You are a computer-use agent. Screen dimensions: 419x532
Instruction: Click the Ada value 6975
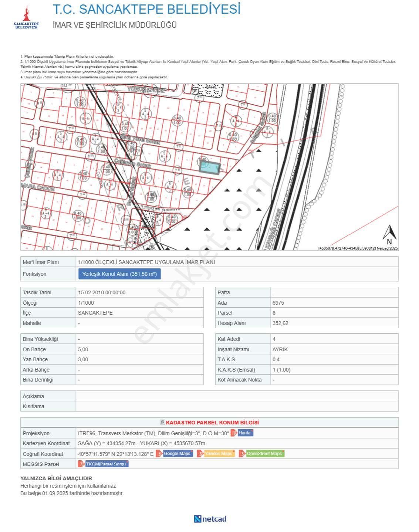[x=278, y=303]
